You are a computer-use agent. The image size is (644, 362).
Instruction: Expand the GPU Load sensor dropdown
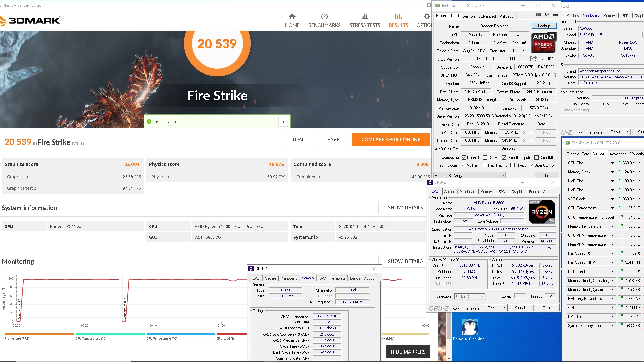click(612, 271)
